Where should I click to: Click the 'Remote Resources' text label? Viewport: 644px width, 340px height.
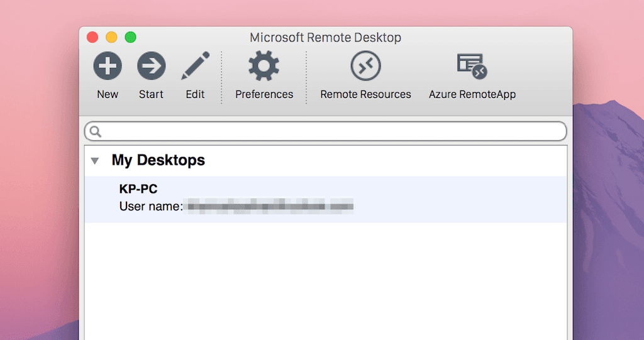pyautogui.click(x=365, y=94)
